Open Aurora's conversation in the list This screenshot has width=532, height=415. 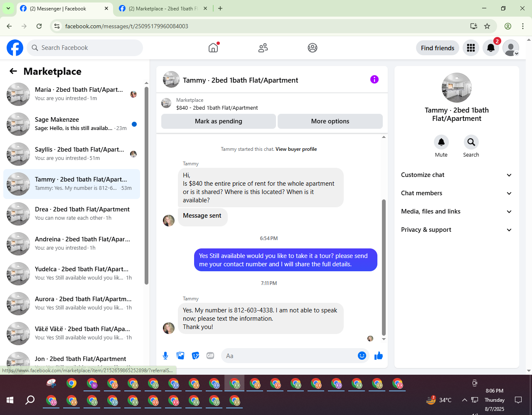(x=72, y=304)
